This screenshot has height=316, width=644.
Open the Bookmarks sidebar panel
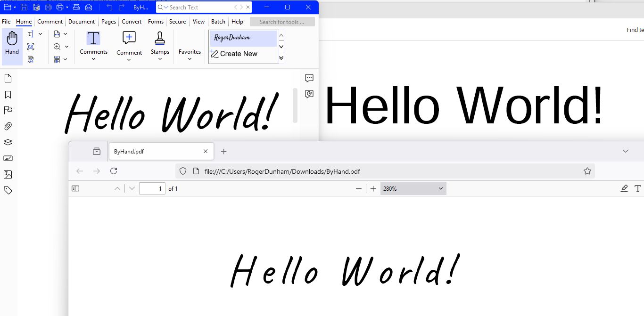point(8,95)
